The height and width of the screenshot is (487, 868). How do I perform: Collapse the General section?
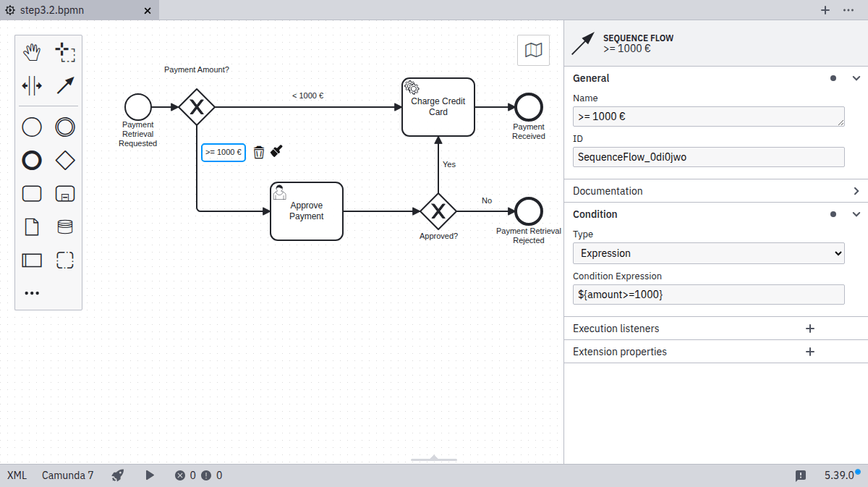coord(856,78)
